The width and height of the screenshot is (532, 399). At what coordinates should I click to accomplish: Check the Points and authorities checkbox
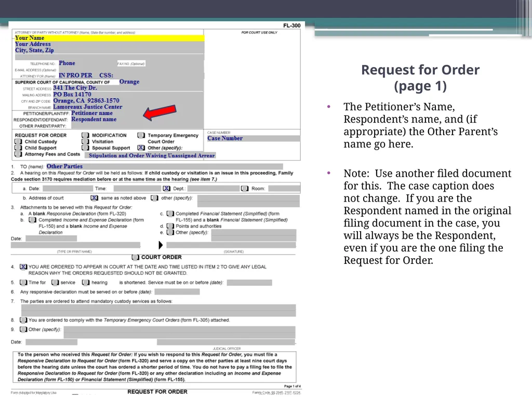[x=170, y=226]
